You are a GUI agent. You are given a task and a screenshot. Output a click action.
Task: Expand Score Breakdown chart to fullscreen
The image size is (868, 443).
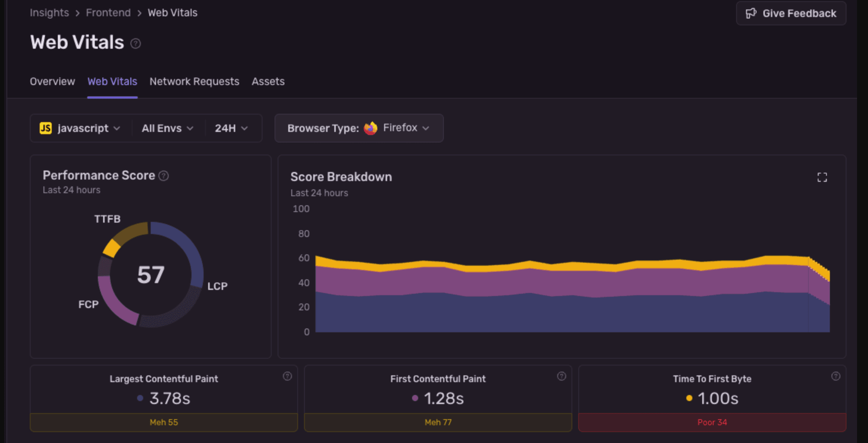[x=822, y=177]
